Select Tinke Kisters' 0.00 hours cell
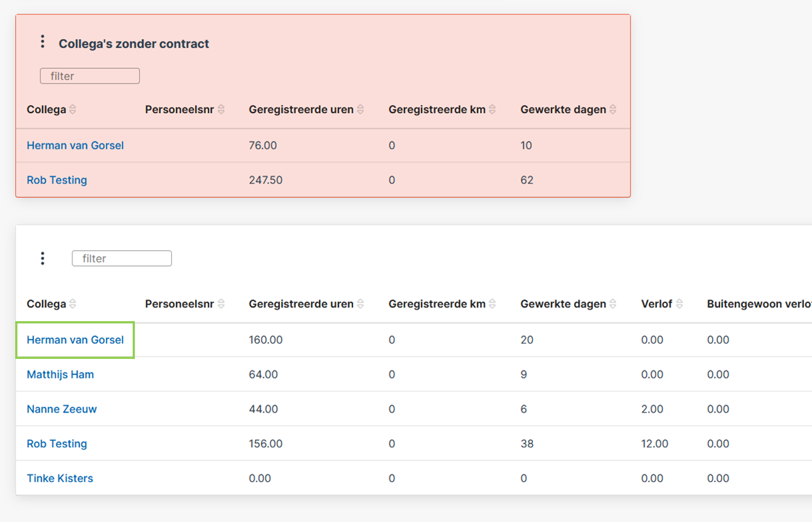 point(260,478)
